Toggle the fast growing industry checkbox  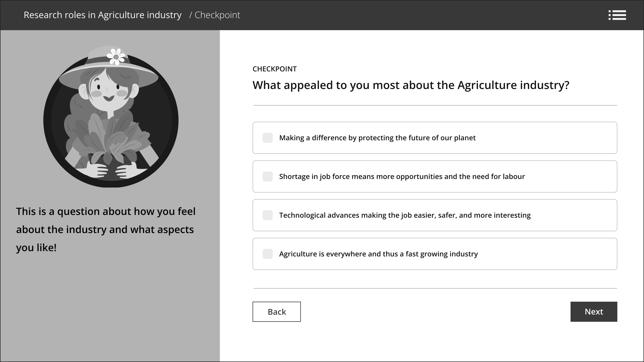tap(267, 254)
